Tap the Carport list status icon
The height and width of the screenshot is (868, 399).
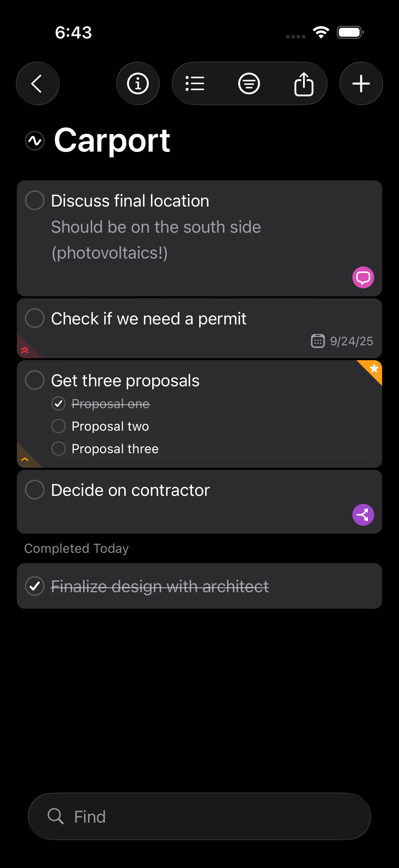point(35,140)
